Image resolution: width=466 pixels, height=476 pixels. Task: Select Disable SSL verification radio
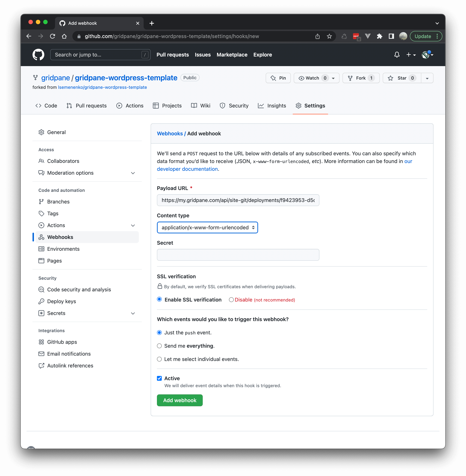(x=231, y=300)
